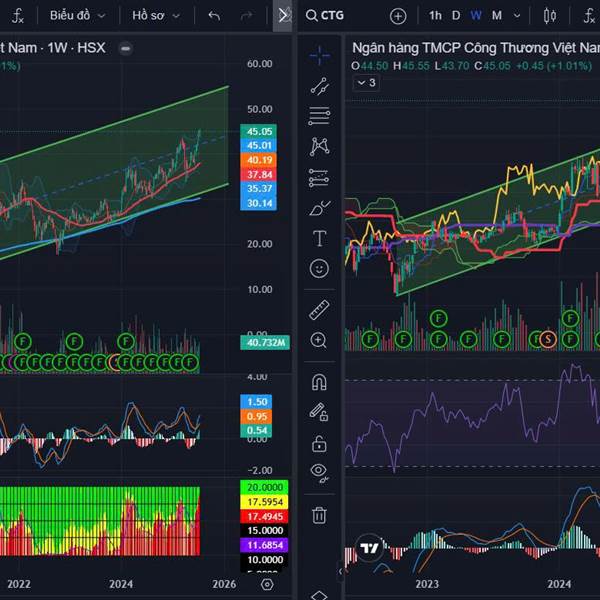
Task: Click the orange S marker on right chart
Action: coord(548,339)
